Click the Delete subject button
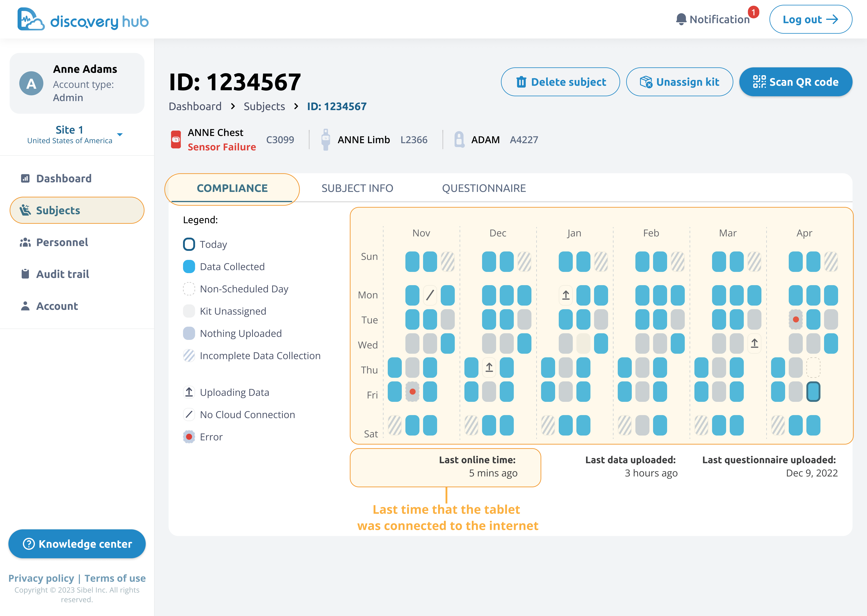This screenshot has height=616, width=867. point(560,82)
